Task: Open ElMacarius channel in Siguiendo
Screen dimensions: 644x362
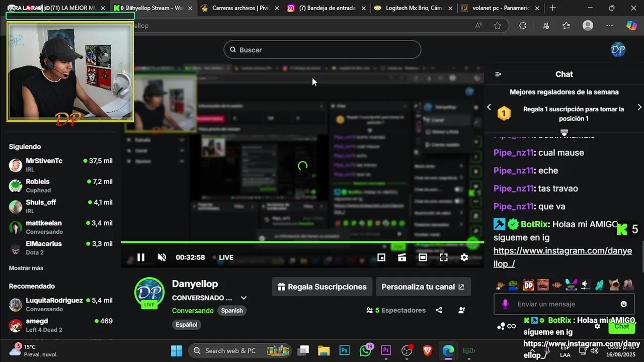Action: [60, 248]
